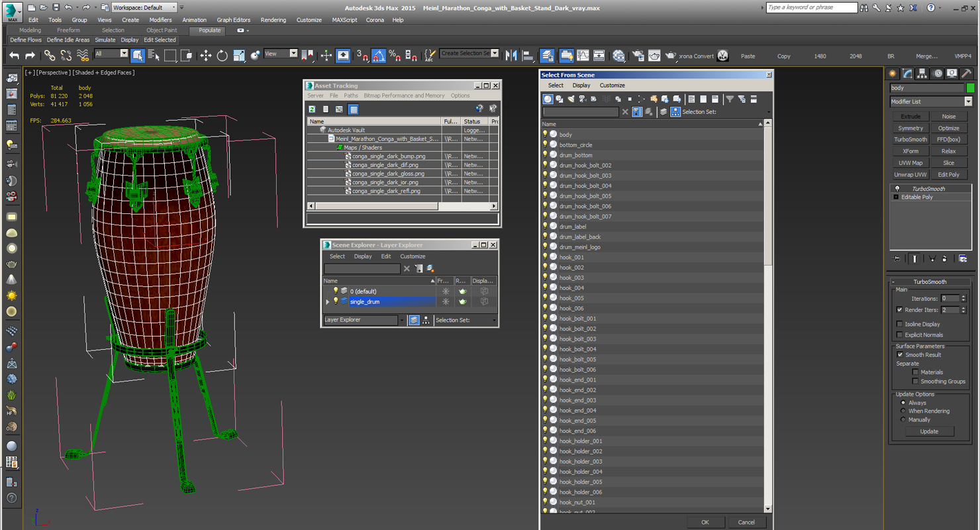Open Render Setup teapot icon
Viewport: 980px width, 530px height.
click(x=638, y=56)
